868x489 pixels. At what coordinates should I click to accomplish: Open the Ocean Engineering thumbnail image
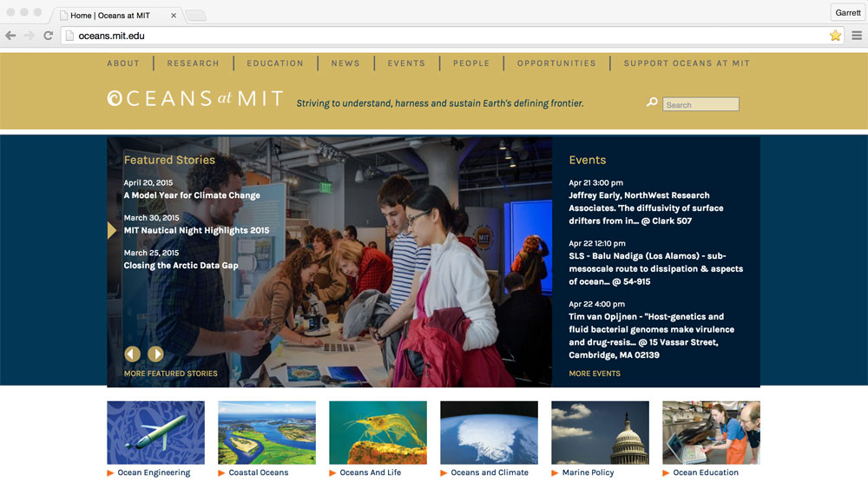pos(155,433)
